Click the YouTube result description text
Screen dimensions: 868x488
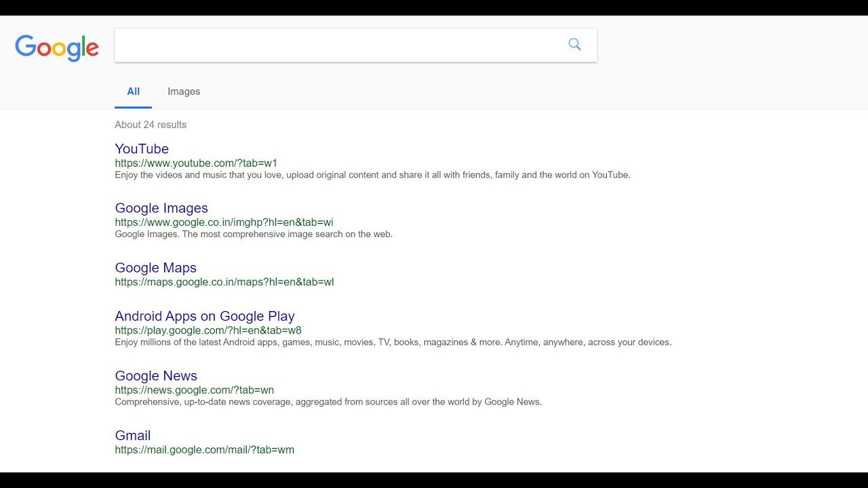[372, 175]
